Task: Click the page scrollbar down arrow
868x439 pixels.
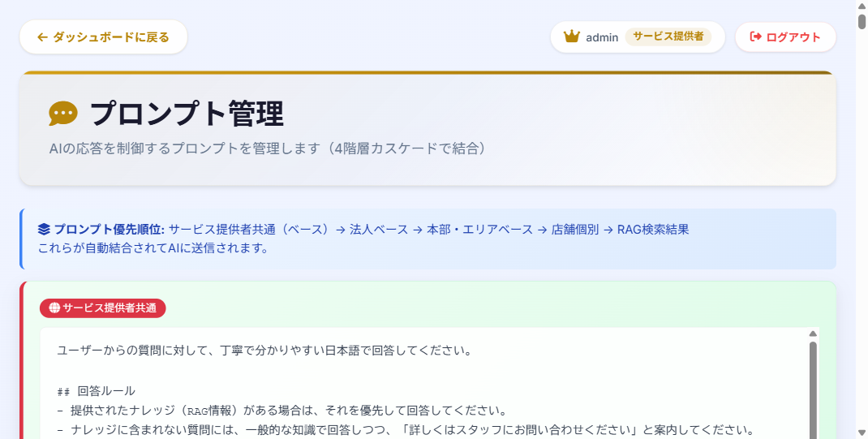Action: click(862, 433)
